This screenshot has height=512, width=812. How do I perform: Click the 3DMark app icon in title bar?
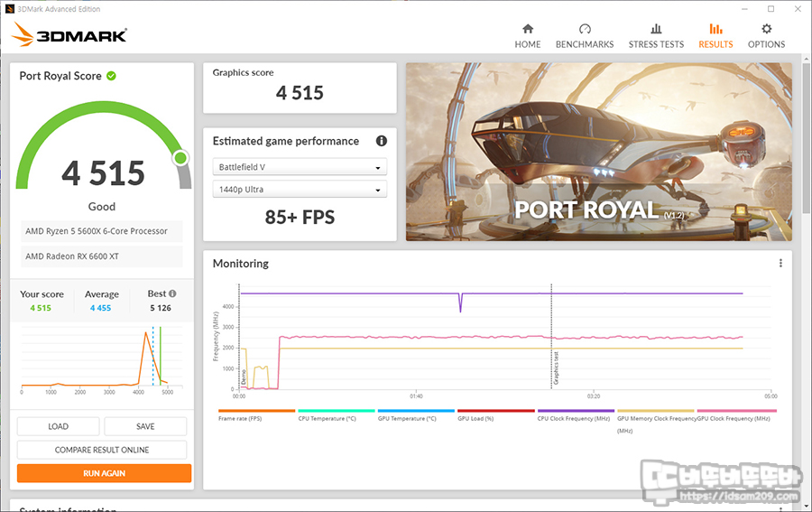click(x=9, y=9)
